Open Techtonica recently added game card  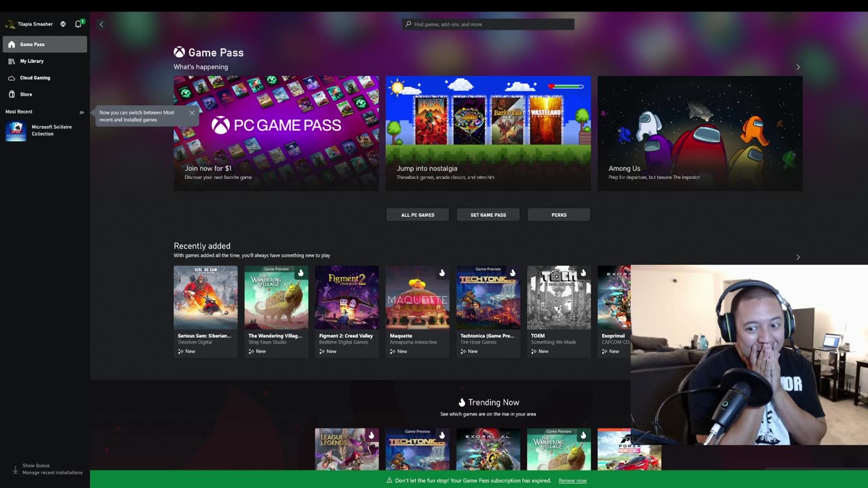(488, 311)
